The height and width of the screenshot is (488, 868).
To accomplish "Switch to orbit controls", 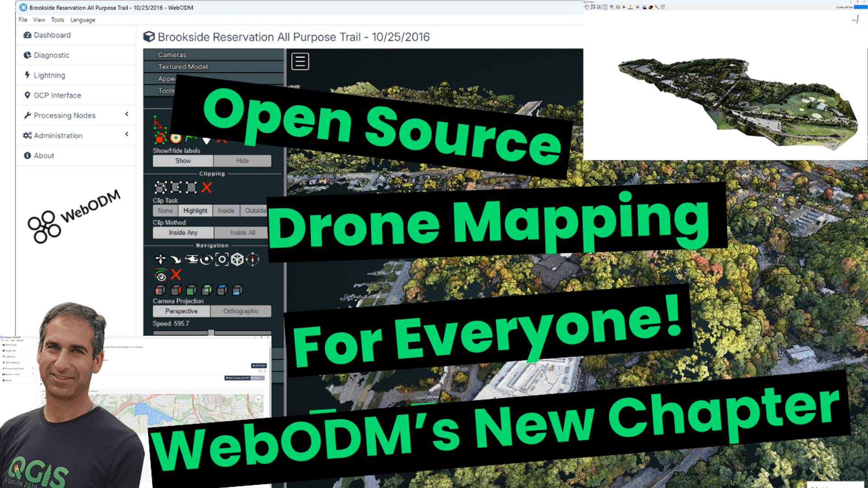I will pos(207,259).
